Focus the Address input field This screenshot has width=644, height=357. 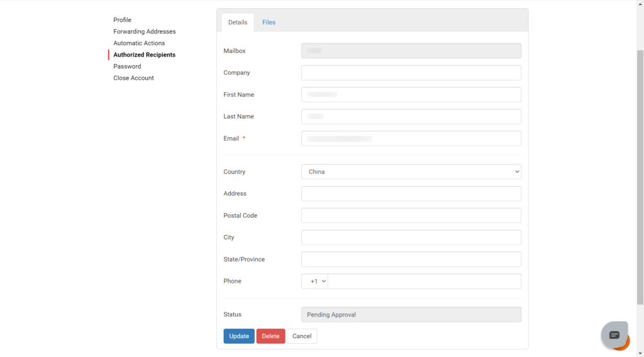(x=411, y=194)
